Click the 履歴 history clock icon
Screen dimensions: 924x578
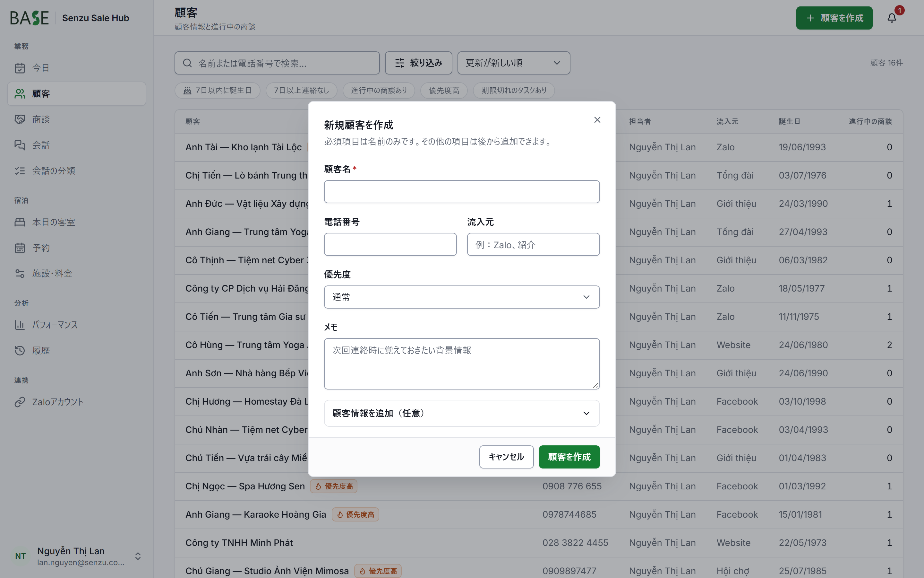pyautogui.click(x=20, y=351)
